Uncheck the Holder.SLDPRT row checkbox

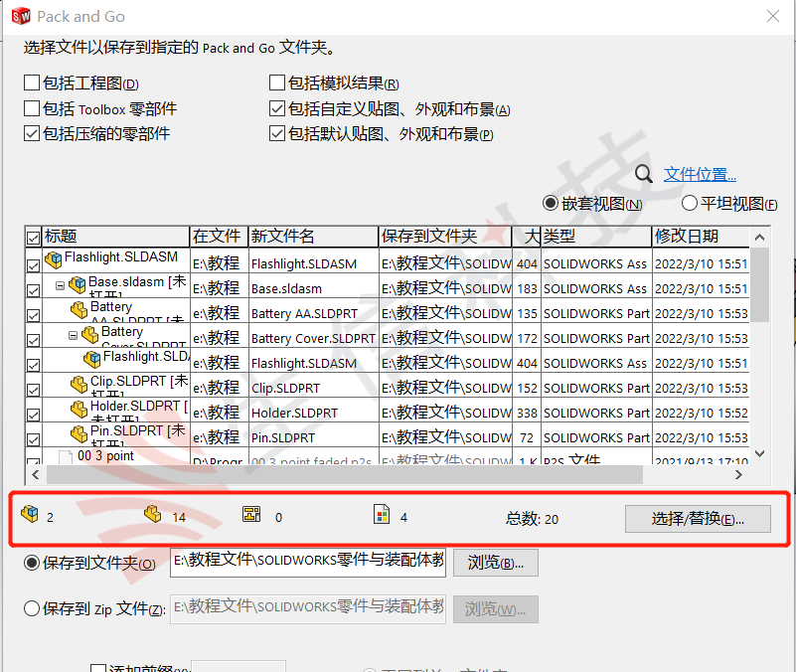click(34, 415)
